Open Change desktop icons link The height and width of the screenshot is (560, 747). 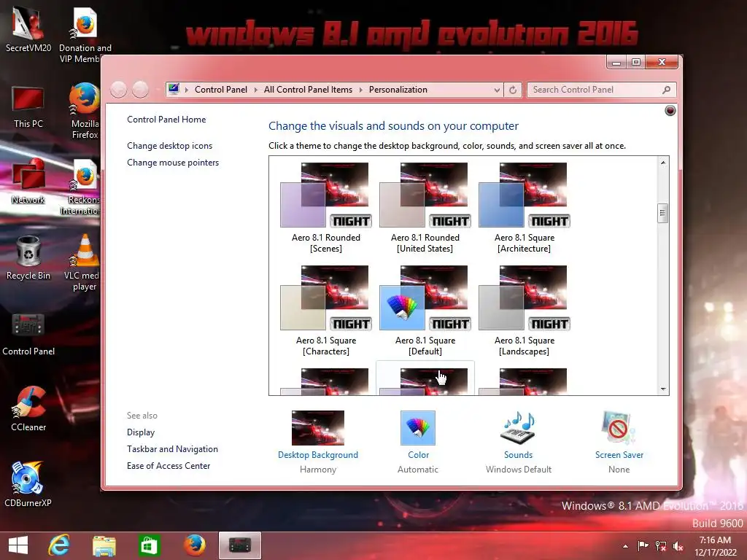point(169,146)
